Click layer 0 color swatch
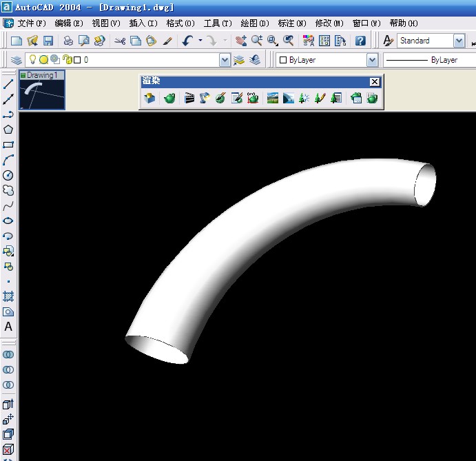Image resolution: width=476 pixels, height=461 pixels. click(77, 60)
